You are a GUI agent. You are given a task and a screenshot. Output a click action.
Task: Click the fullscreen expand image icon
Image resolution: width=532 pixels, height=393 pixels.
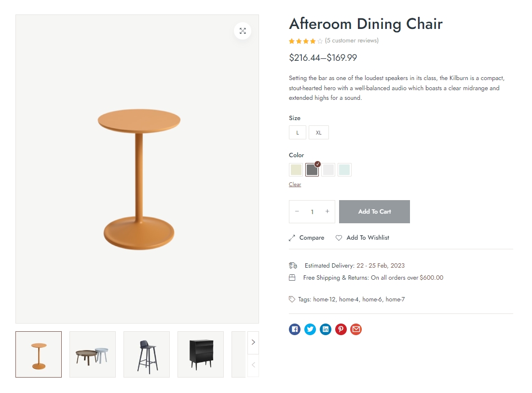point(243,31)
